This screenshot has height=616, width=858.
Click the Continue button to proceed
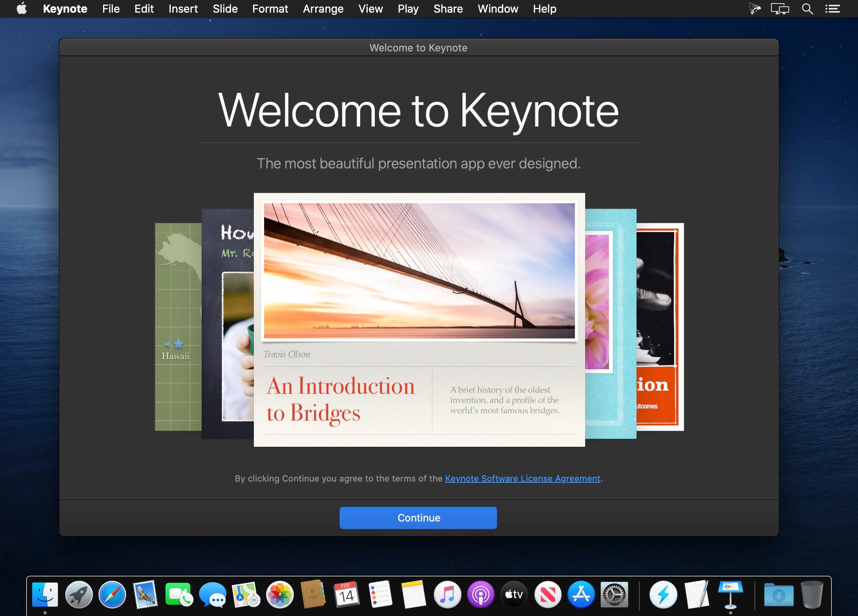418,518
